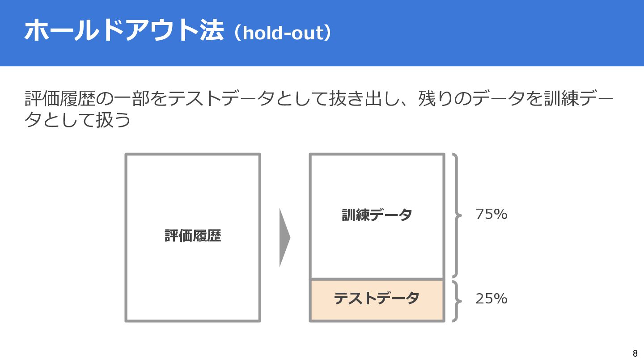Image resolution: width=644 pixels, height=362 pixels.
Task: Click the slide page number 8
Action: coord(635,353)
